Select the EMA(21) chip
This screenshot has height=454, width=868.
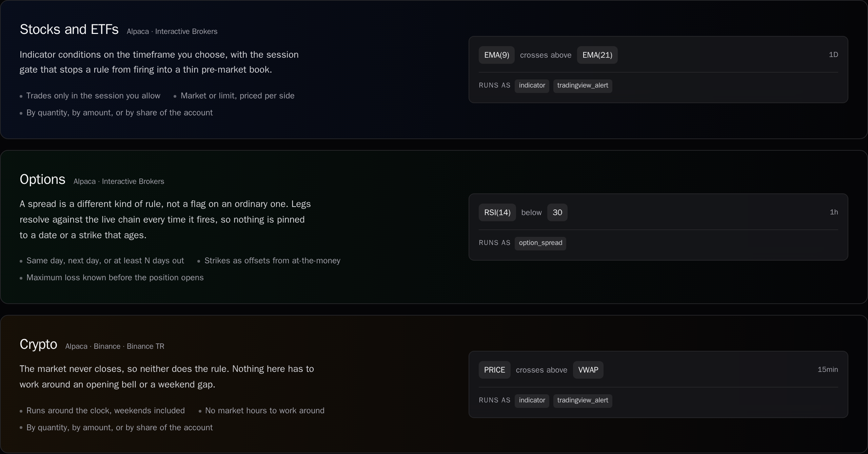597,55
